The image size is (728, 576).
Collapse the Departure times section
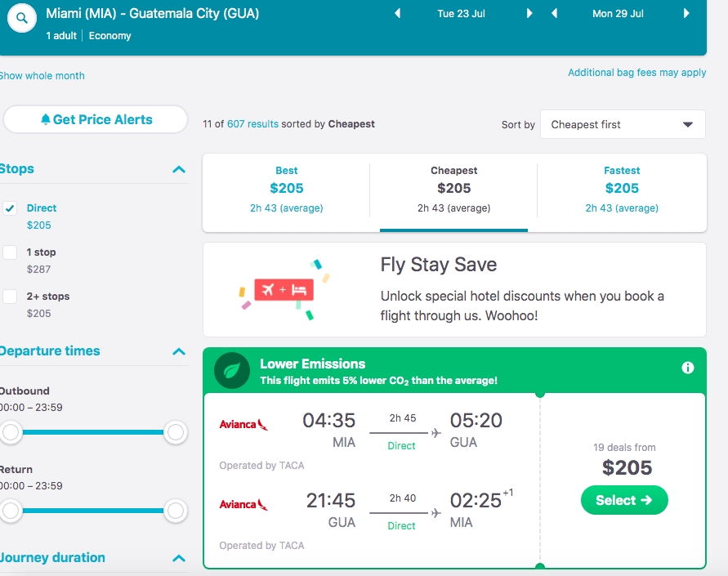tap(179, 352)
